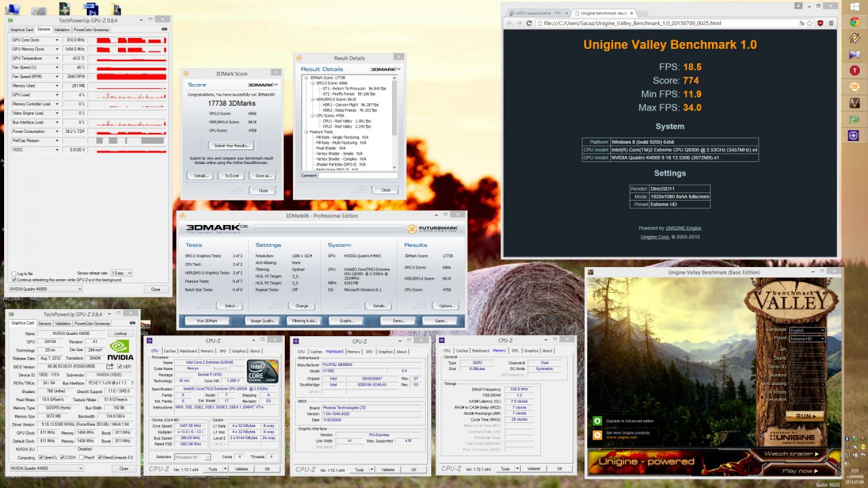868x488 pixels.
Task: Click RUN button in Valley Benchmark
Action: (x=806, y=416)
